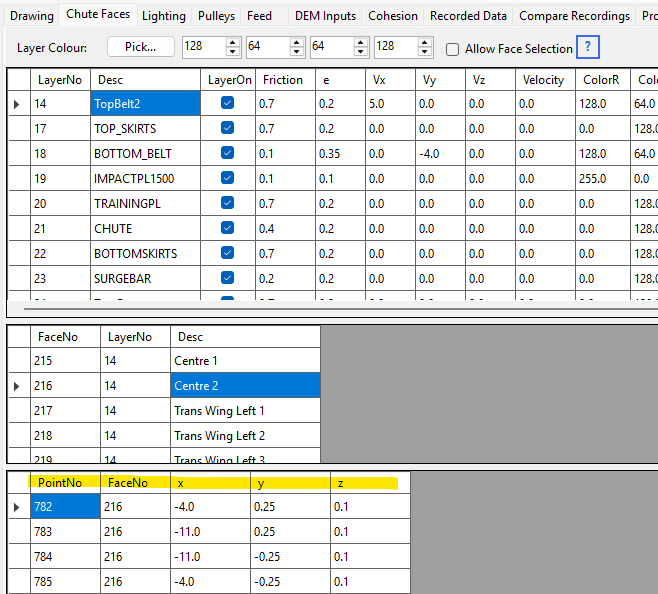The width and height of the screenshot is (658, 594).
Task: Click layer table horizontal scrollbar
Action: (340, 309)
